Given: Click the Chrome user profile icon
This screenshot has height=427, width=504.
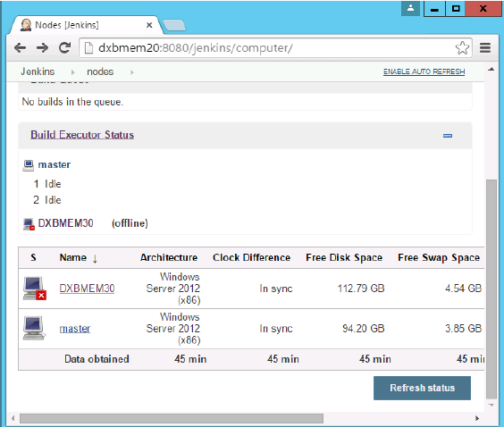Looking at the screenshot, I should point(410,8).
